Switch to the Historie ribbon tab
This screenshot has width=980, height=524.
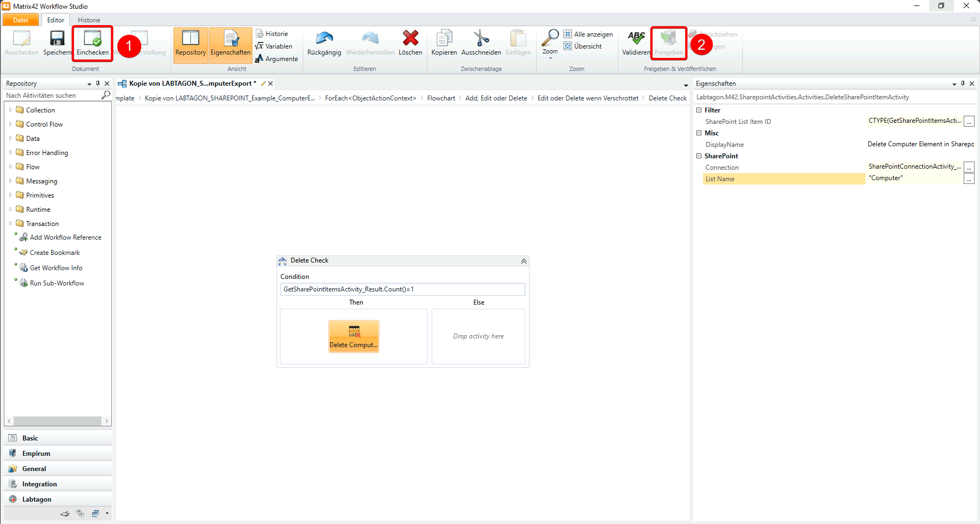[89, 20]
